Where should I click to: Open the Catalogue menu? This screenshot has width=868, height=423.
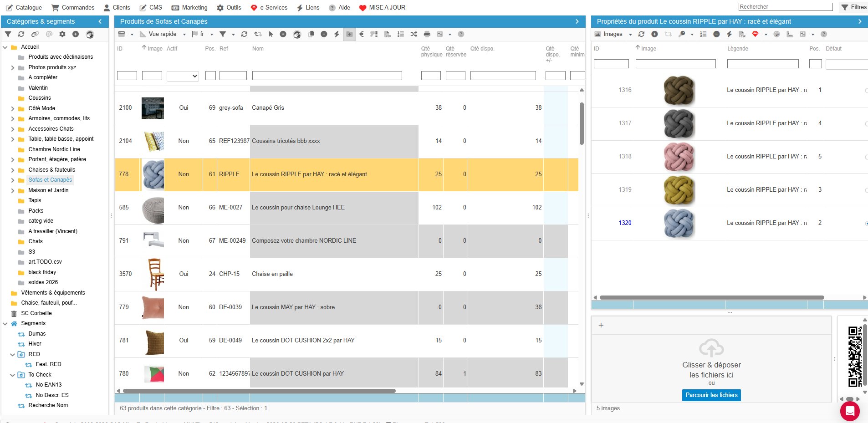tap(24, 7)
